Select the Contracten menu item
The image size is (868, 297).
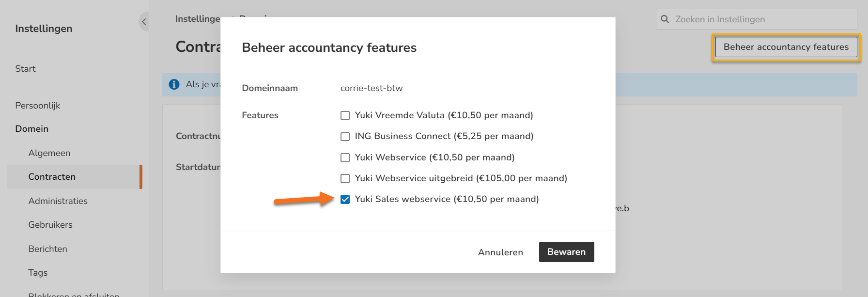(52, 177)
